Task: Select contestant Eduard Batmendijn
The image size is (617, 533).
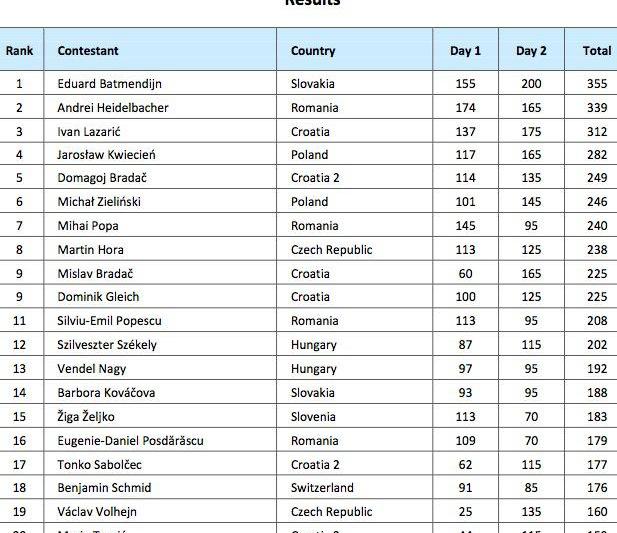Action: click(110, 84)
